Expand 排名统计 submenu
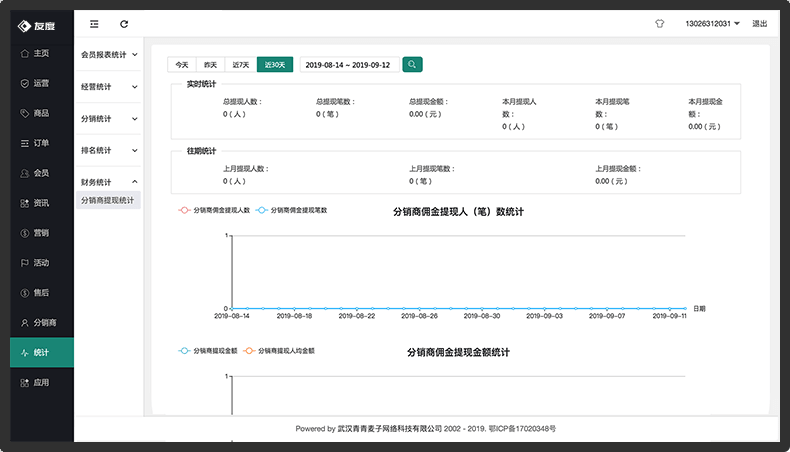 click(109, 150)
